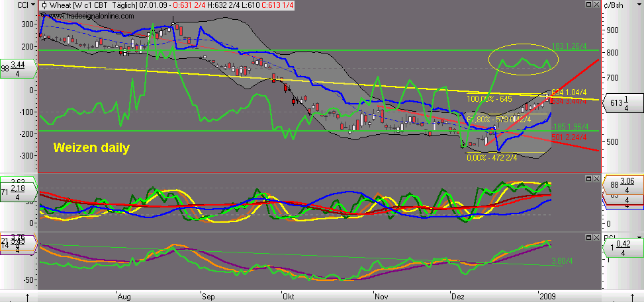Click the 71 2.18/4 left value tag
The height and width of the screenshot is (302, 644).
tap(19, 191)
